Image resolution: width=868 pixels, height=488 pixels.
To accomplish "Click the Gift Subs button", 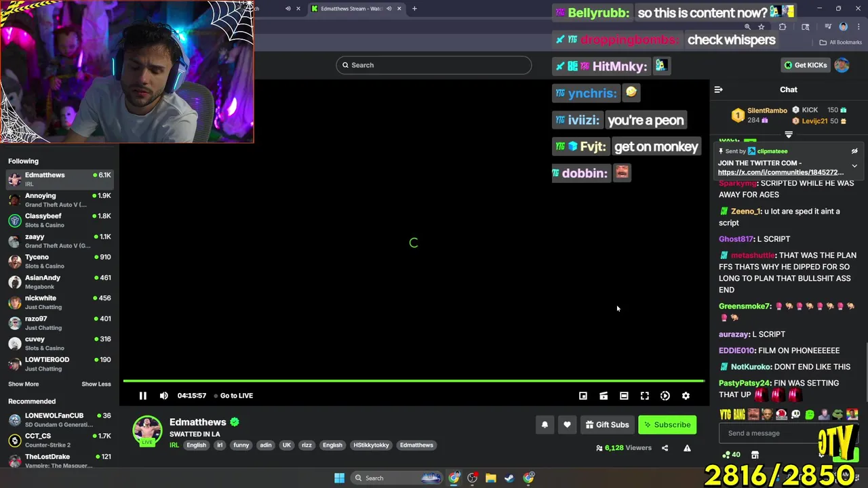I will [x=607, y=425].
